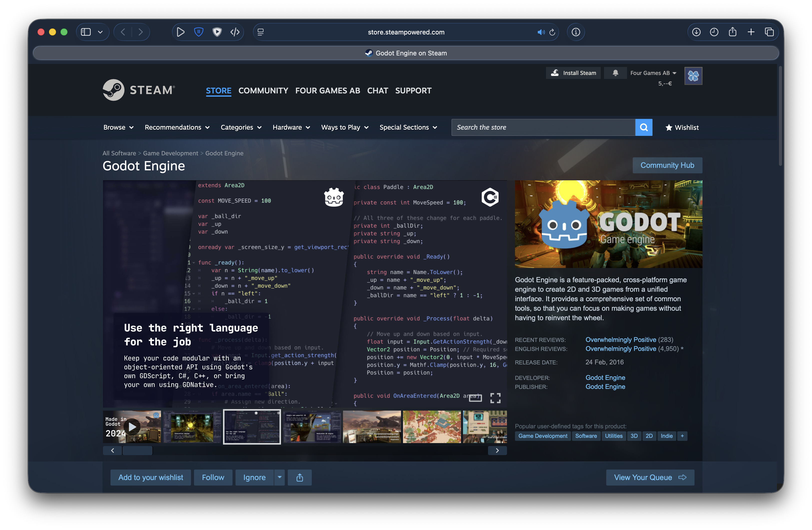Click the play triangle toolbar extension icon
The width and height of the screenshot is (812, 530).
coord(180,32)
